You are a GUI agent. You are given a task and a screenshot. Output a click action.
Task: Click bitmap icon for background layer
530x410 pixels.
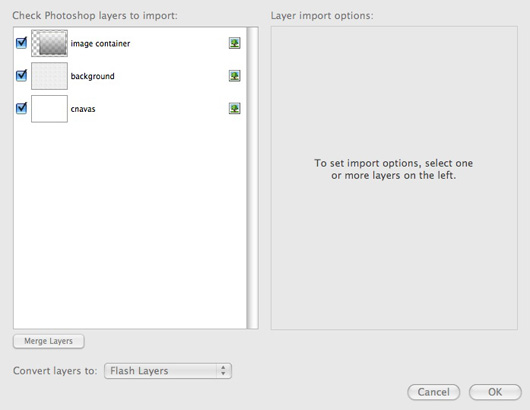pos(235,76)
